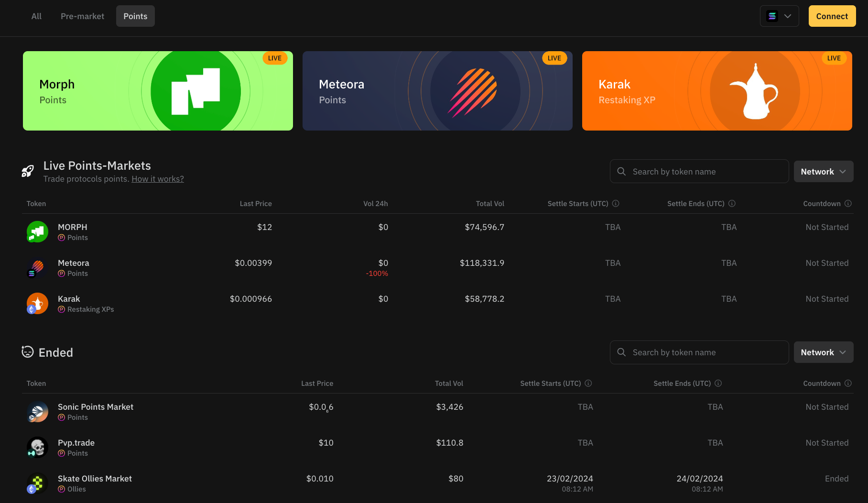Expand the Network filter for Live markets

pos(824,171)
